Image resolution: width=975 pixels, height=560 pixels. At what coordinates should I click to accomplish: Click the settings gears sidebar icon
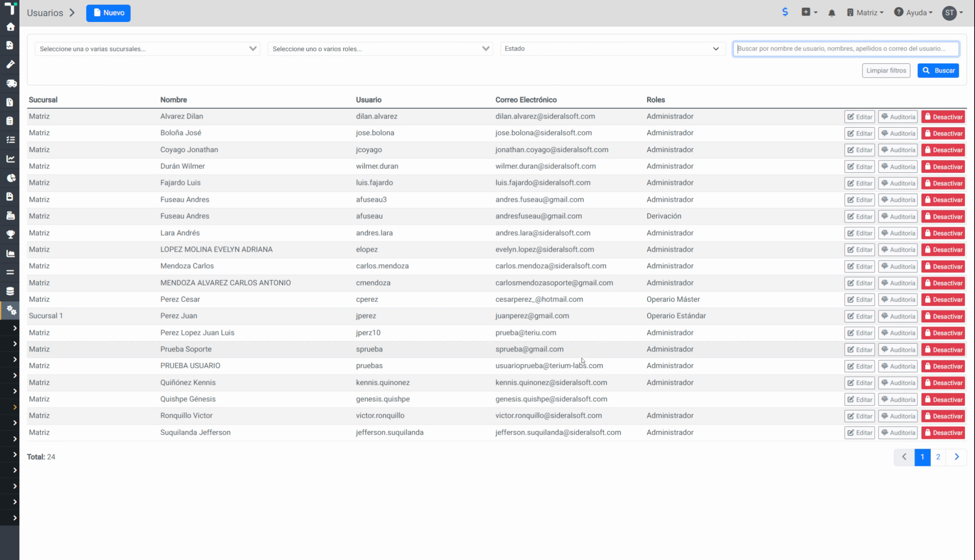point(10,310)
